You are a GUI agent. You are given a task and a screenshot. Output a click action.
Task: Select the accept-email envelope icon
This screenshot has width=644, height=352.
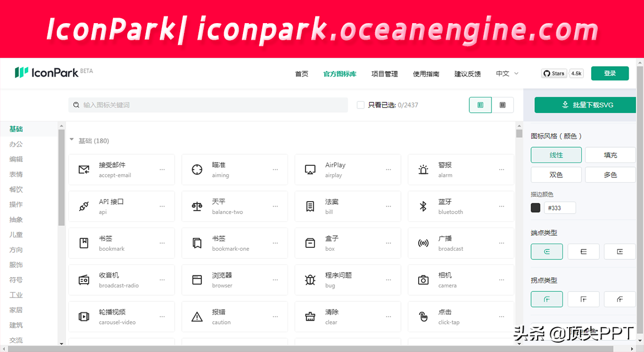(x=84, y=169)
